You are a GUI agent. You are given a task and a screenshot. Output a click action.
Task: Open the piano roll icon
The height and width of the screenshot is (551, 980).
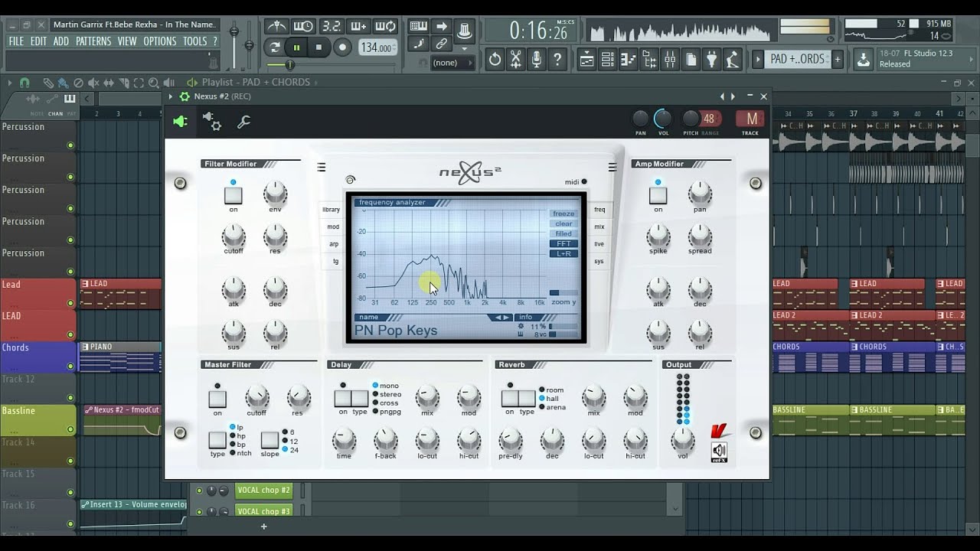[x=629, y=59]
